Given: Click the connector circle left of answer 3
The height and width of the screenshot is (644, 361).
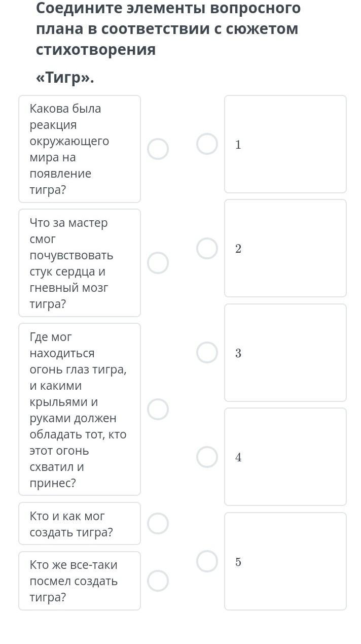Looking at the screenshot, I should (x=207, y=353).
